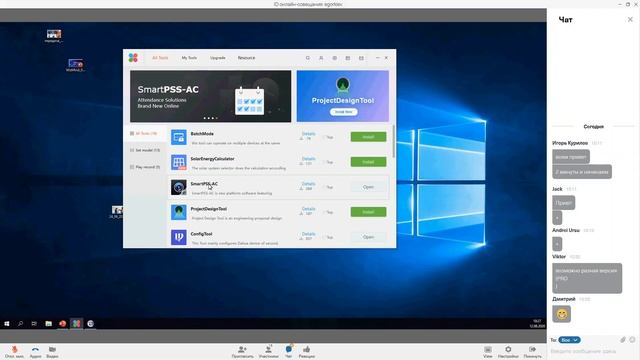This screenshot has width=640, height=360.
Task: View Details link for ConfigTool
Action: pos(309,234)
